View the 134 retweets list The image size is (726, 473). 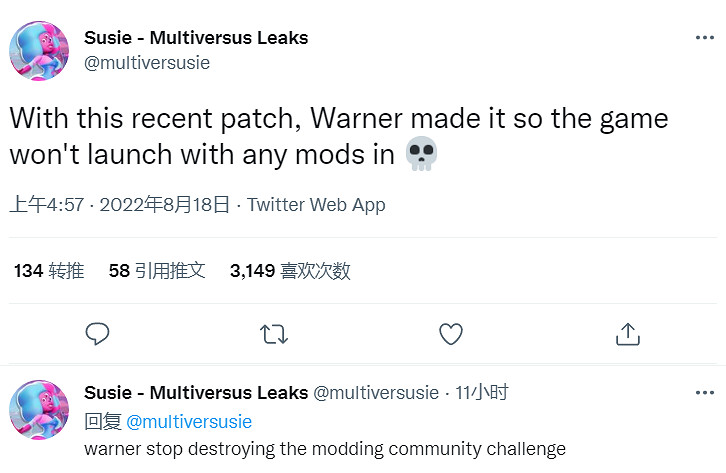[x=49, y=270]
